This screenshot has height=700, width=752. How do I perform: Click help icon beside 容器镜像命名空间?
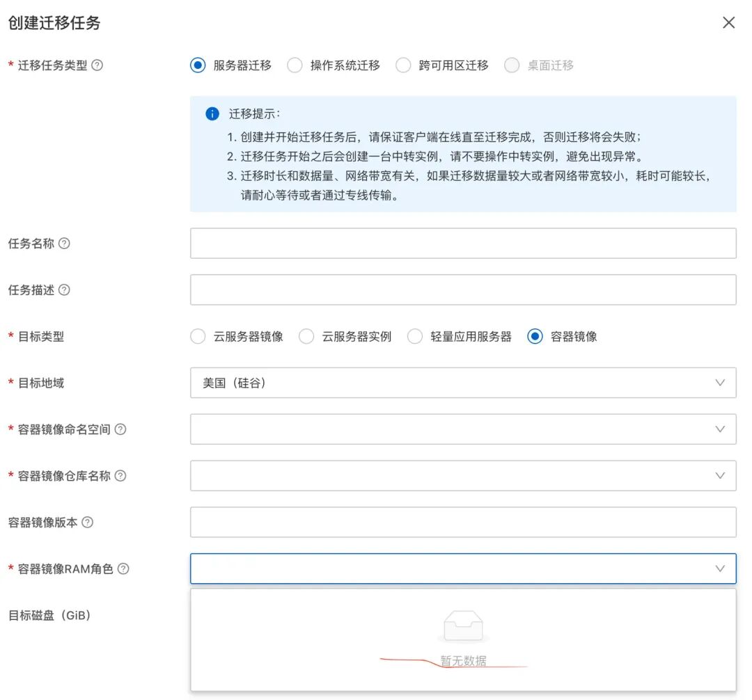pos(120,429)
